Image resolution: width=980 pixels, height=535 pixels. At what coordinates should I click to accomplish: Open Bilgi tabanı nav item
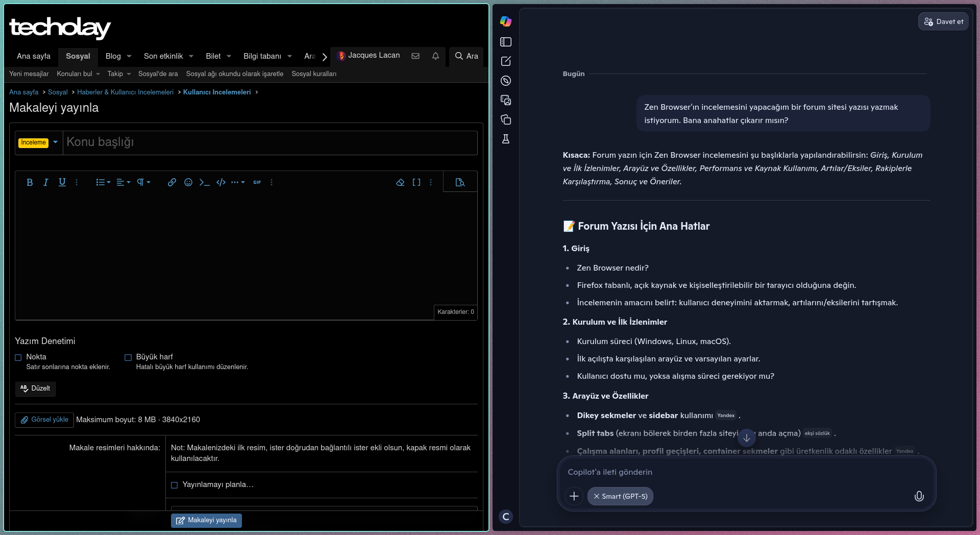pyautogui.click(x=262, y=56)
